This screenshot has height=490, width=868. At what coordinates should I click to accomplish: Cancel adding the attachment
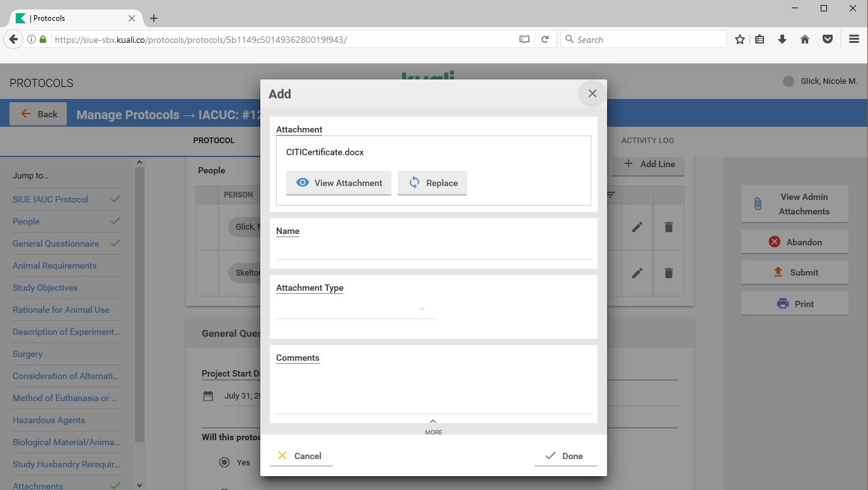(301, 456)
